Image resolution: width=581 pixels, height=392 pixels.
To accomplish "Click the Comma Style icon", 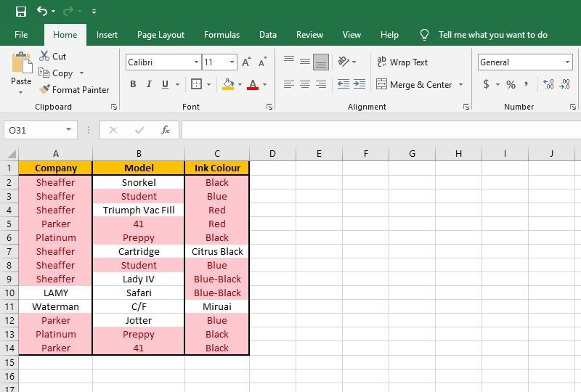I will tap(526, 84).
